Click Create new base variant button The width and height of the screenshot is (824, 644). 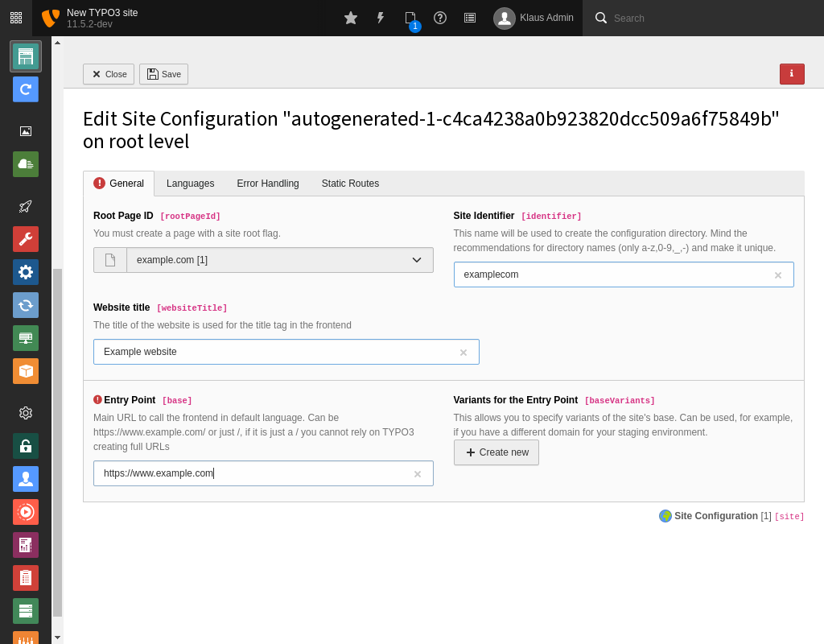(x=496, y=452)
